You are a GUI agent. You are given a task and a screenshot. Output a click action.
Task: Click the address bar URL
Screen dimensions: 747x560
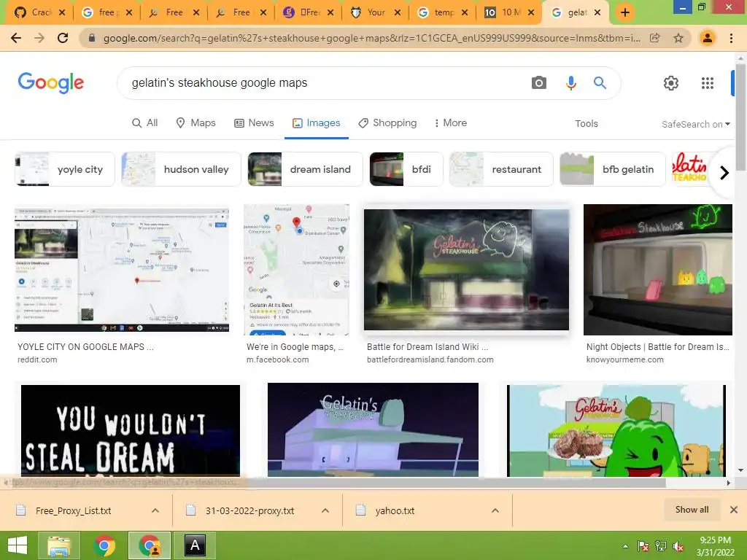[x=371, y=38]
